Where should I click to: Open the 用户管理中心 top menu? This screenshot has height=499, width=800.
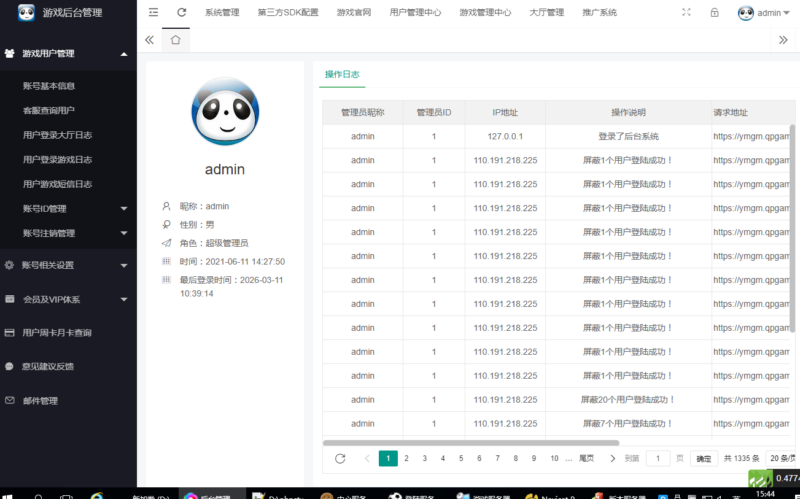[x=415, y=12]
